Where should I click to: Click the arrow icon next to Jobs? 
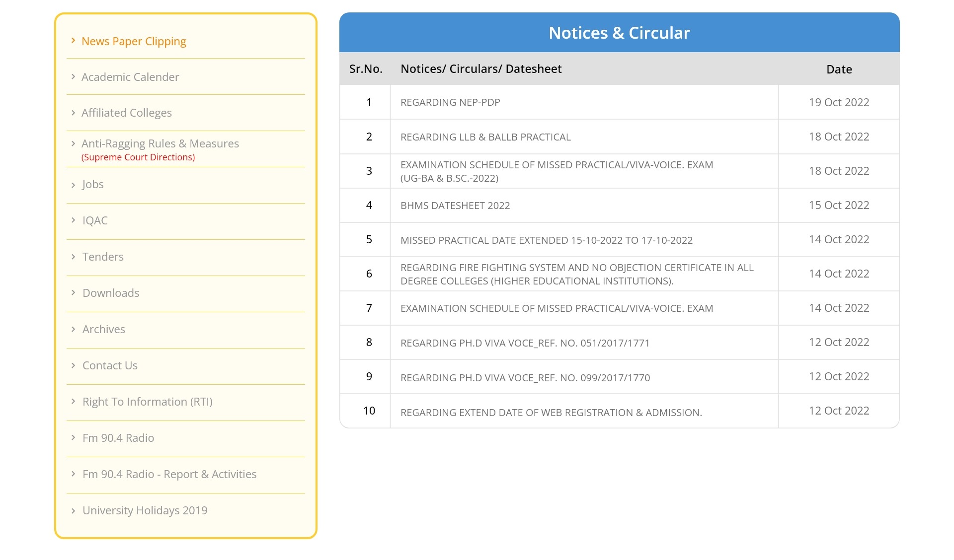pos(73,185)
